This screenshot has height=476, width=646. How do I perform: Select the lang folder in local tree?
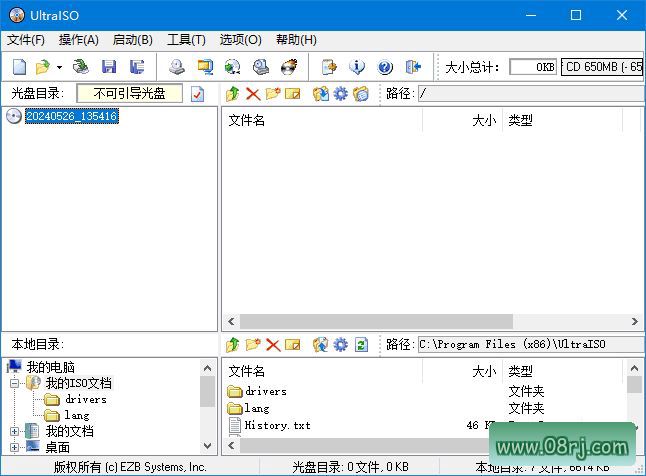pos(77,415)
